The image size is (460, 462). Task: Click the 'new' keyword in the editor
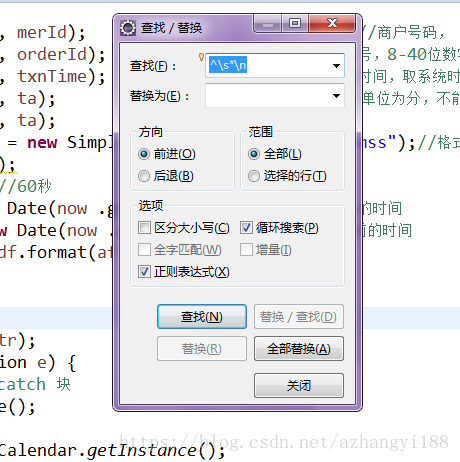[x=42, y=143]
